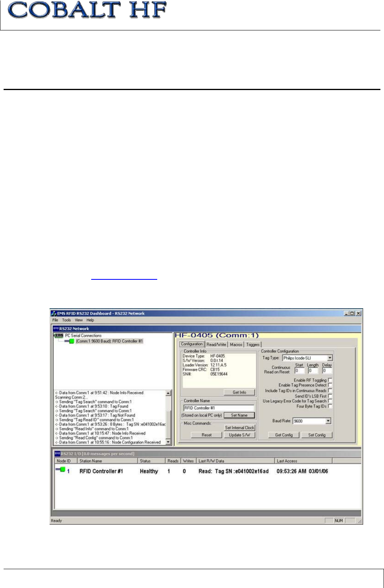Open the Tools menu
384x588 pixels.
(66, 320)
